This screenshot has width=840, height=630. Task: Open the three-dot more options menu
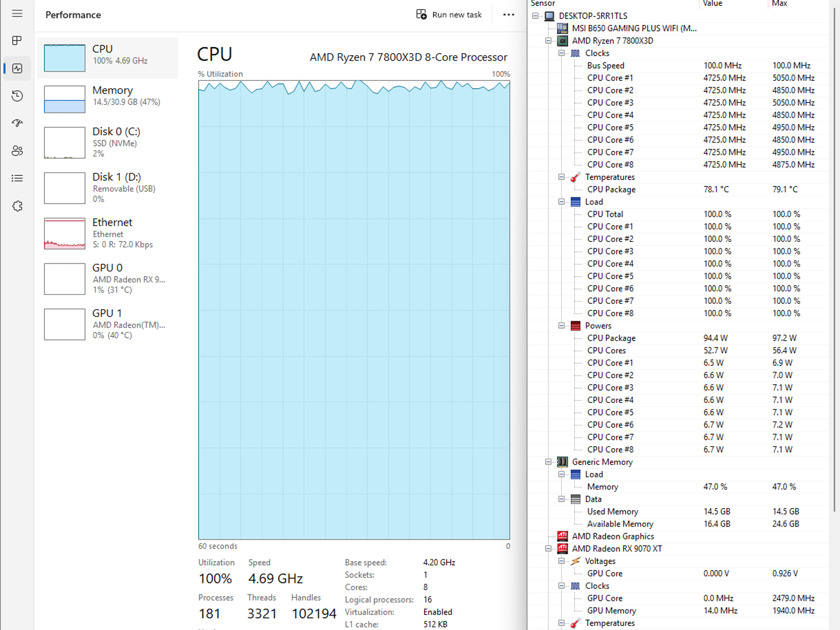tap(509, 15)
